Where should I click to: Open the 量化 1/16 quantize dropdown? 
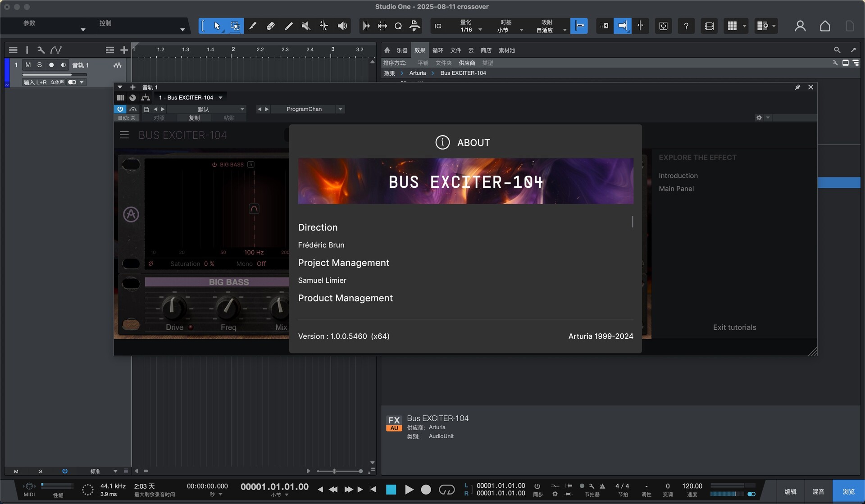pos(470,26)
